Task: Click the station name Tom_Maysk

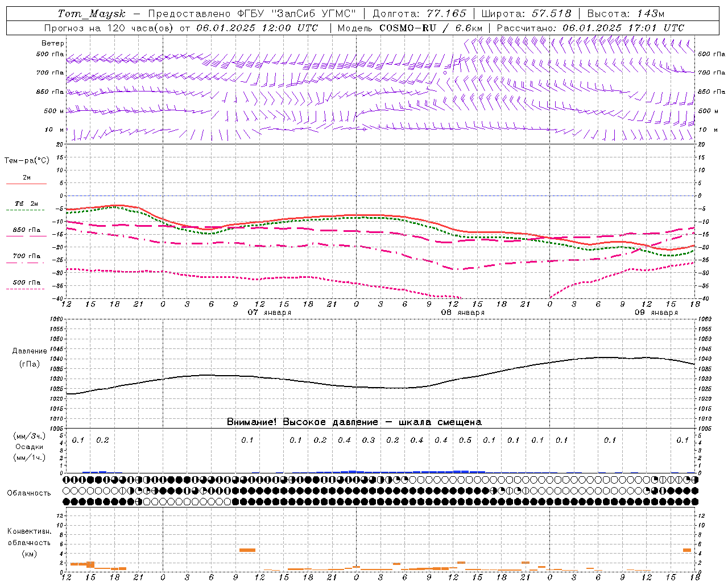Action: point(92,14)
